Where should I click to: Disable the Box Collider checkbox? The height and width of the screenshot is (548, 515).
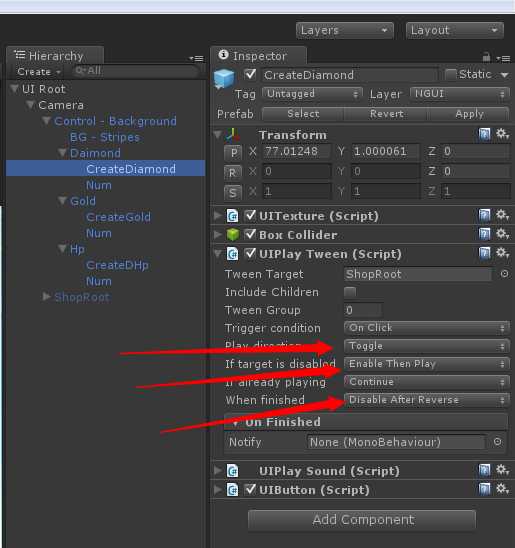[250, 234]
